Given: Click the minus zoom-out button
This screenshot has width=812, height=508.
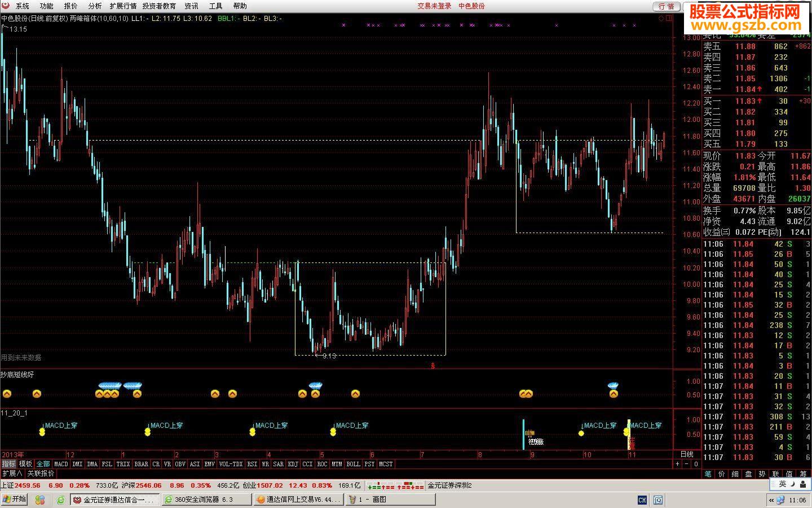Looking at the screenshot, I should (x=686, y=464).
